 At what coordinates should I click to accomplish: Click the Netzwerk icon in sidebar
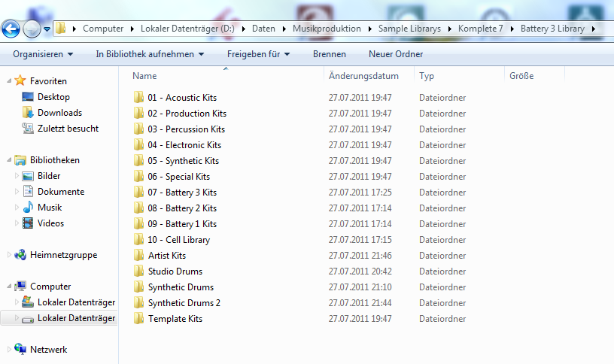click(x=20, y=349)
